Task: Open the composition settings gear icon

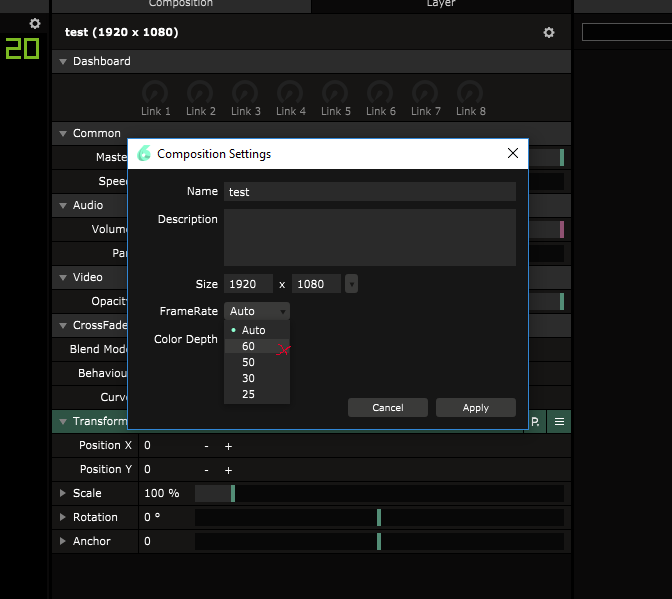Action: coord(549,33)
